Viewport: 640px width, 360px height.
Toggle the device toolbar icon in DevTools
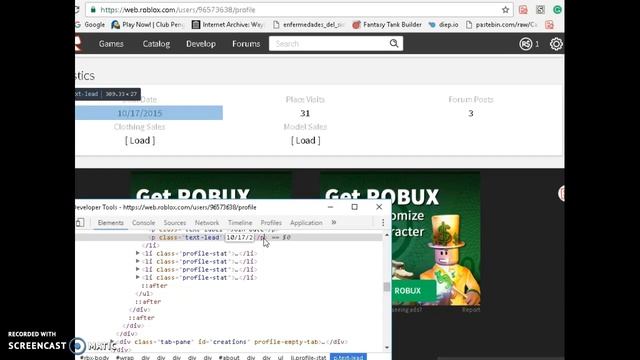80,222
